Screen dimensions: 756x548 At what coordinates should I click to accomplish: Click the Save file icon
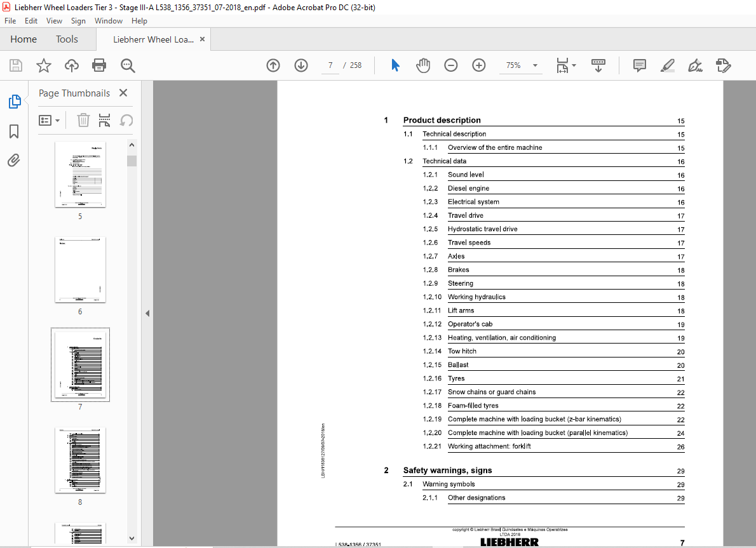[x=16, y=65]
